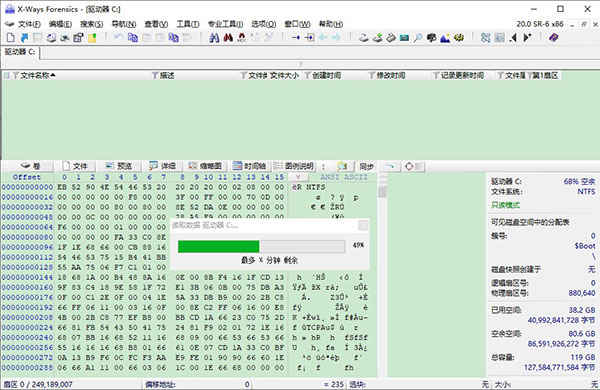This screenshot has height=390, width=600.
Task: Click the magnifier icon in main toolbar
Action: click(x=418, y=38)
